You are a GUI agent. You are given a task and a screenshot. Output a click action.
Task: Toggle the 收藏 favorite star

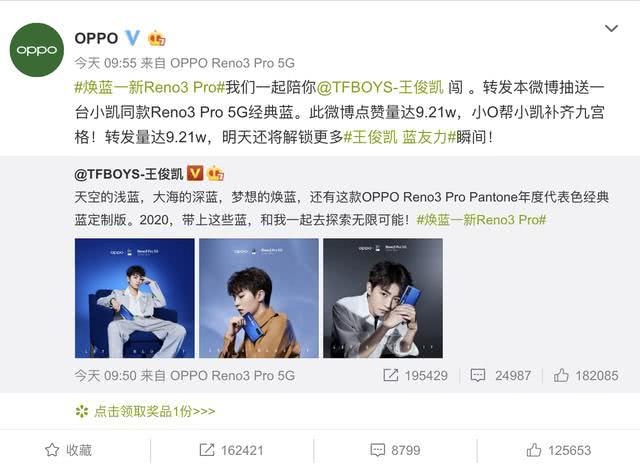[x=52, y=450]
